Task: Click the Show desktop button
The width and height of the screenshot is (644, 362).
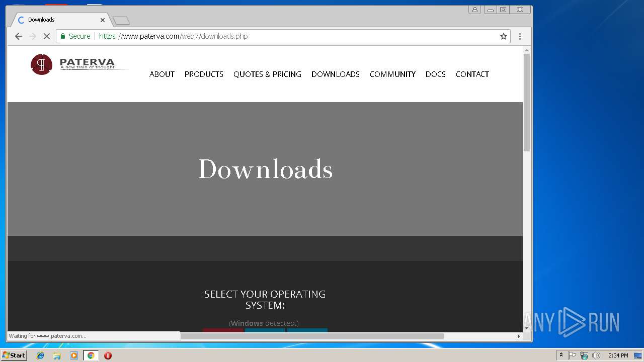Action: coord(638,355)
